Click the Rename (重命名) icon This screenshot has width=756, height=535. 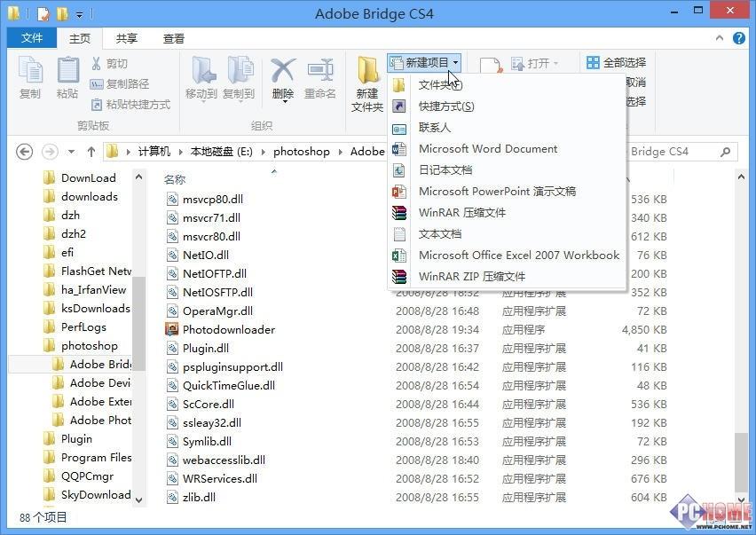(320, 77)
